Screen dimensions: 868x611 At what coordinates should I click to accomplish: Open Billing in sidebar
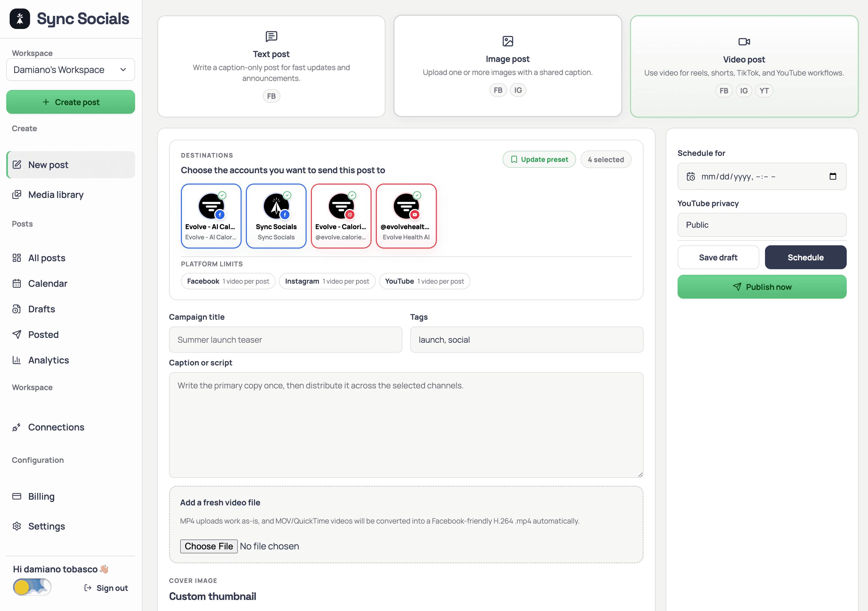(x=41, y=496)
